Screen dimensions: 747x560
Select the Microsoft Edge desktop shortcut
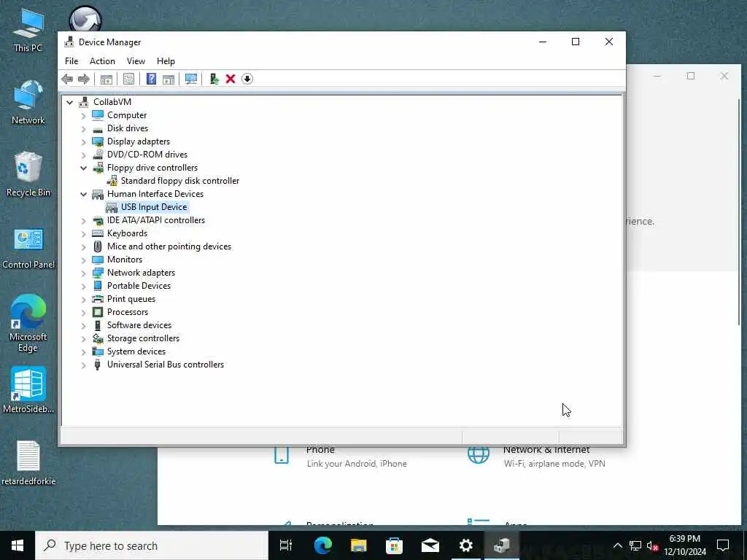pyautogui.click(x=28, y=323)
